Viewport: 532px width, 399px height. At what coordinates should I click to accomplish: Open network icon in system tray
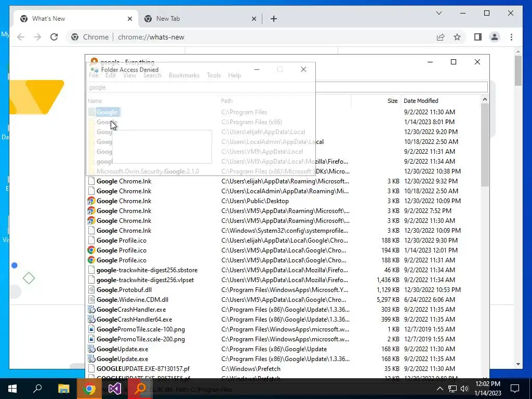(453, 389)
